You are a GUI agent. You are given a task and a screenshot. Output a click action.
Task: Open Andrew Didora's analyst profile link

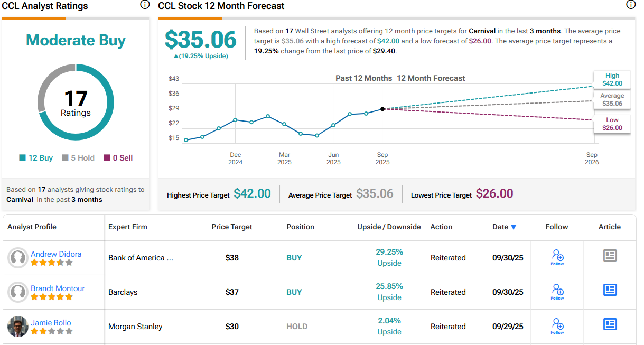pyautogui.click(x=56, y=254)
